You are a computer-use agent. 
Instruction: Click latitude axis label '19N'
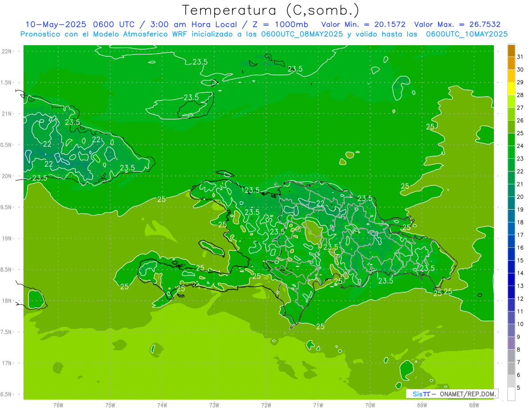[7, 239]
